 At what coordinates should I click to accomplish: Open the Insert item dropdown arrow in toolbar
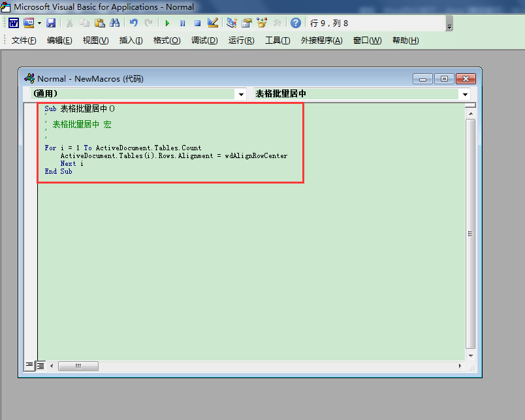(39, 23)
